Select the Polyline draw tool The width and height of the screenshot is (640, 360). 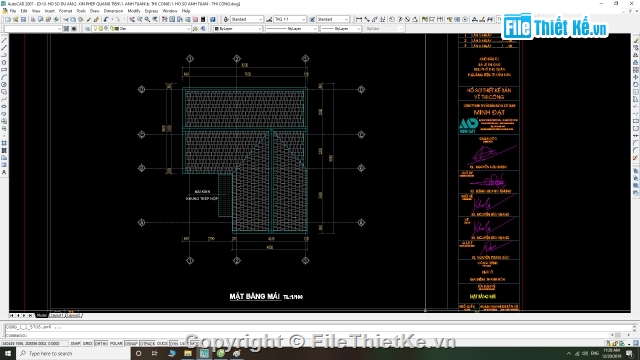click(4, 55)
